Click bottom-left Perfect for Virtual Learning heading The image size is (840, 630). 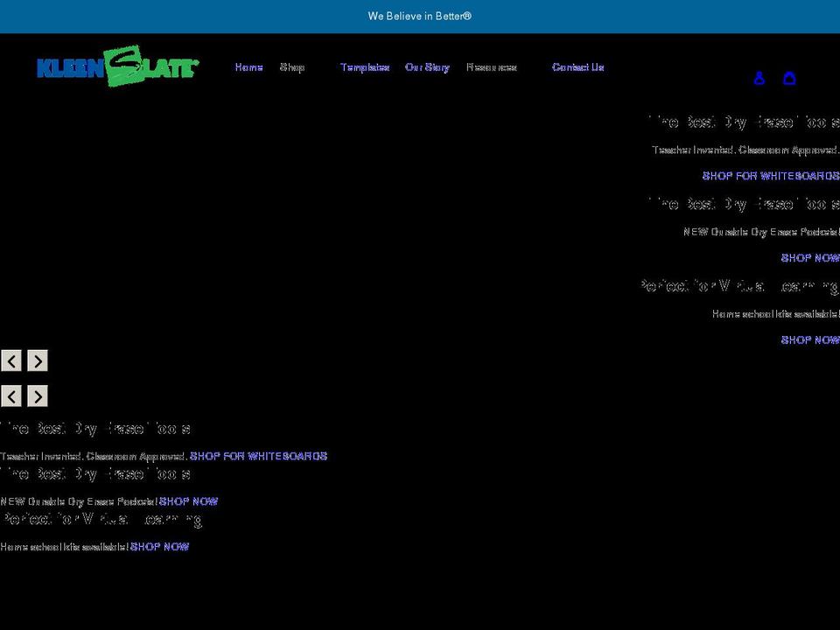101,519
